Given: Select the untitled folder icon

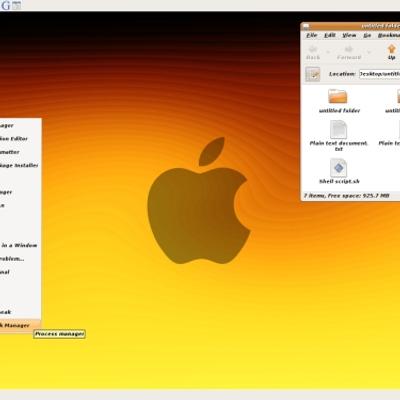Looking at the screenshot, I should (338, 96).
